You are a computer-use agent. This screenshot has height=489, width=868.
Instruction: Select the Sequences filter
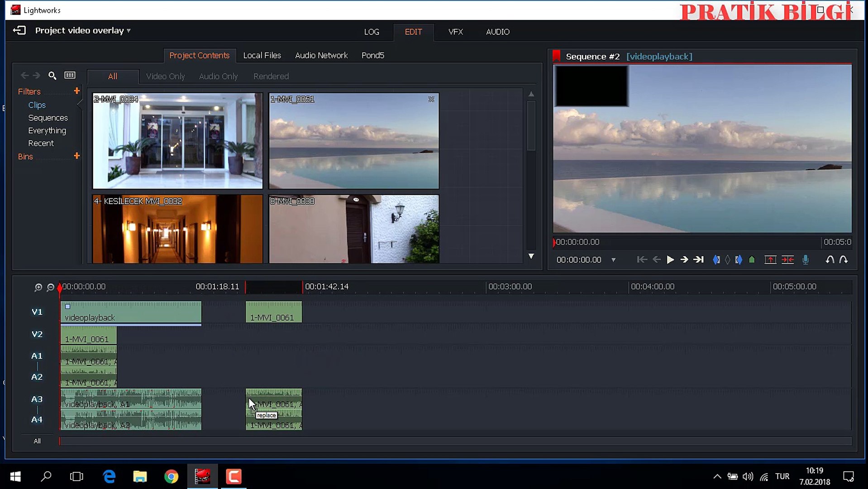point(48,118)
